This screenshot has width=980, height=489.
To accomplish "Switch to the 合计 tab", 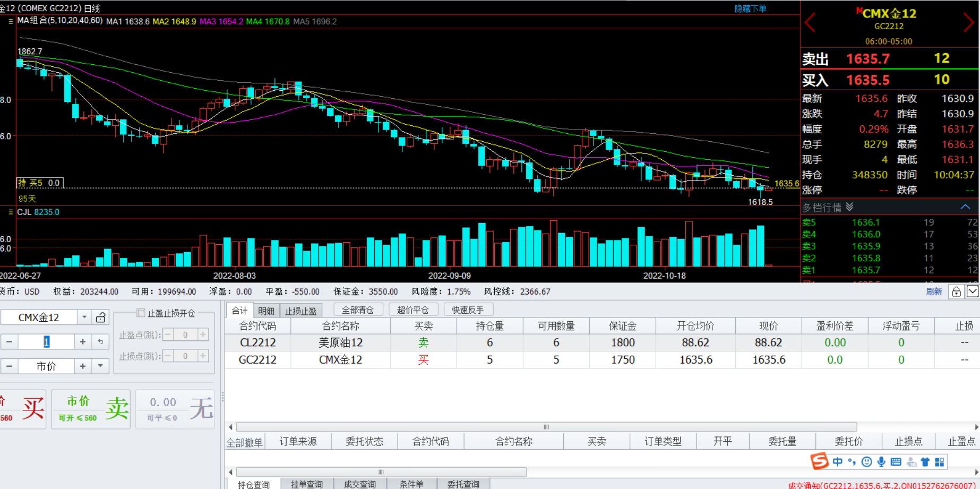I will tap(239, 311).
